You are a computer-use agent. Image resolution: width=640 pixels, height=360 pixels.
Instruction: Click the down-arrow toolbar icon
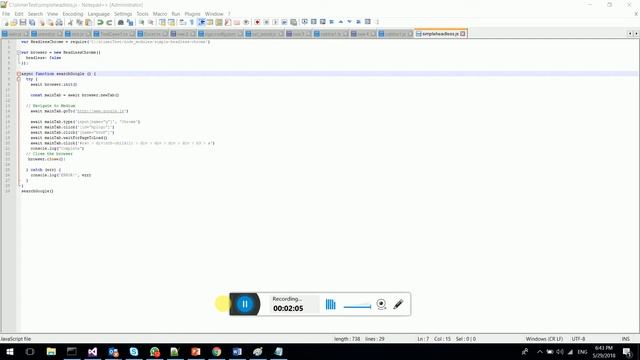350,22
